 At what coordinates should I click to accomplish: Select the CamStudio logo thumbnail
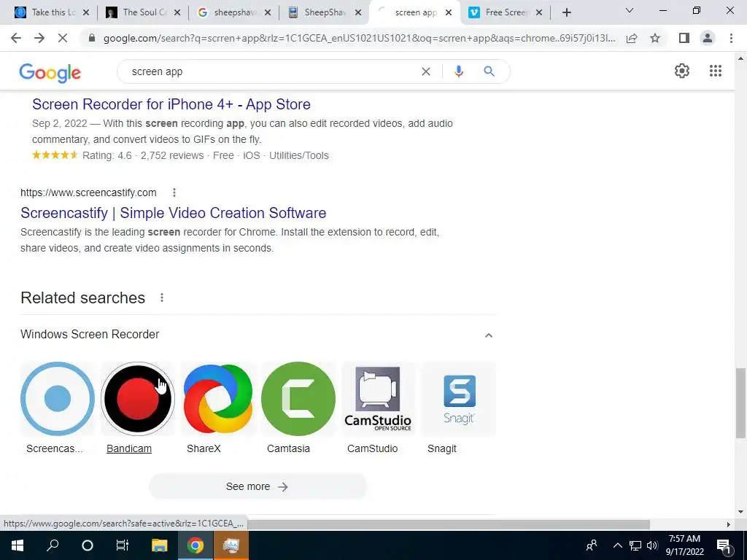click(x=379, y=399)
